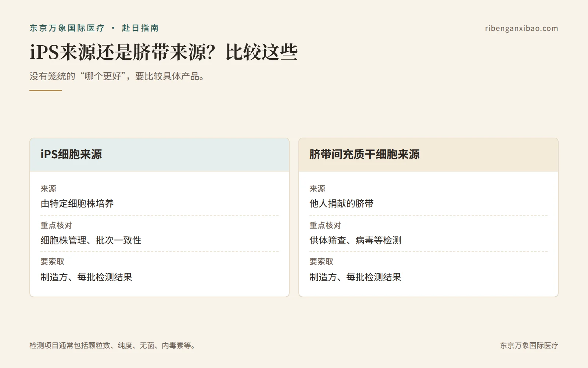Click 制造方、每批检测结果 in the 脐带 card
Image resolution: width=588 pixels, height=368 pixels.
click(355, 277)
